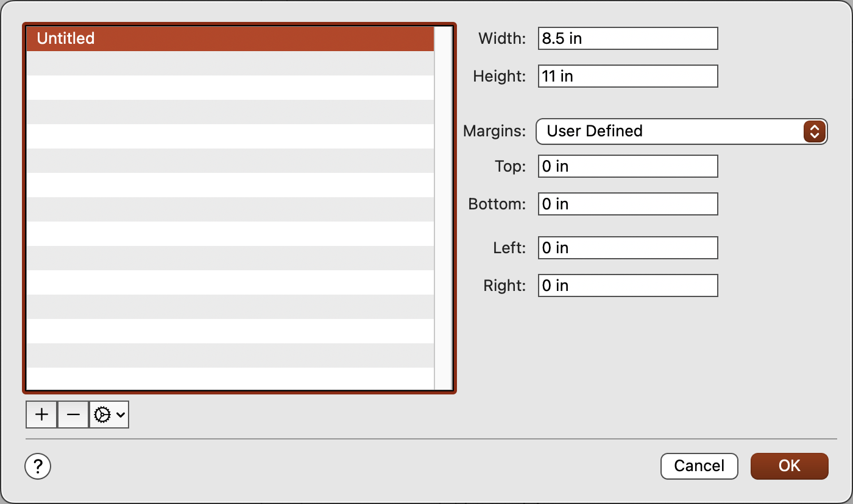Click the Top margin field

(x=627, y=166)
